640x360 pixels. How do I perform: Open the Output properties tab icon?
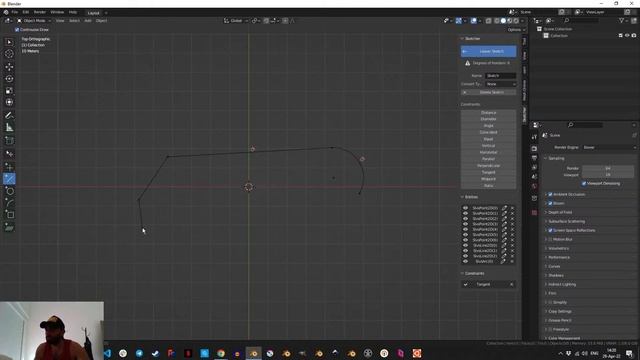point(534,158)
